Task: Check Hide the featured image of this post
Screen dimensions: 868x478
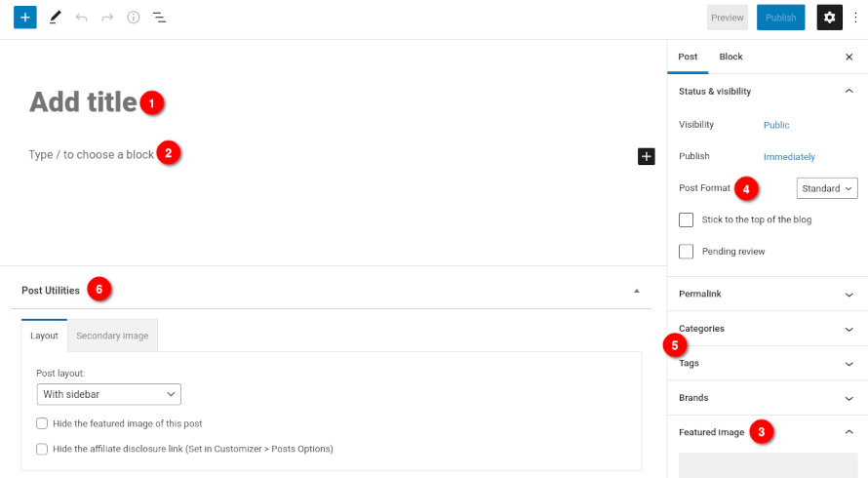Action: tap(42, 423)
